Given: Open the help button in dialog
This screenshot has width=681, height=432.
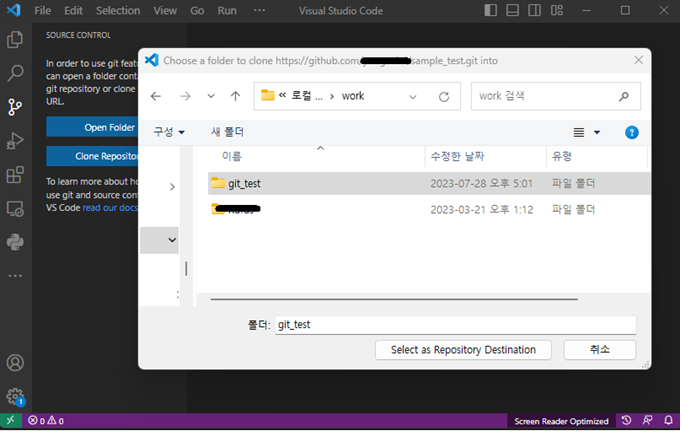Looking at the screenshot, I should (x=631, y=132).
